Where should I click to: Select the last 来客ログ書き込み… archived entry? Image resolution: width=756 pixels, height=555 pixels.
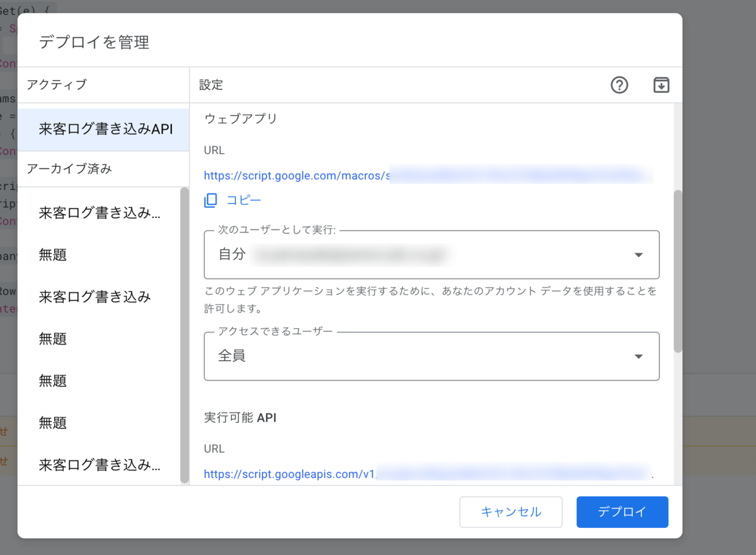click(100, 465)
